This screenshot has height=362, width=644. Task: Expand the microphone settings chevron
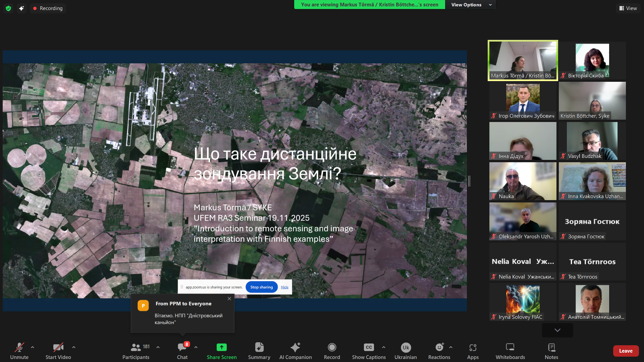tap(32, 347)
